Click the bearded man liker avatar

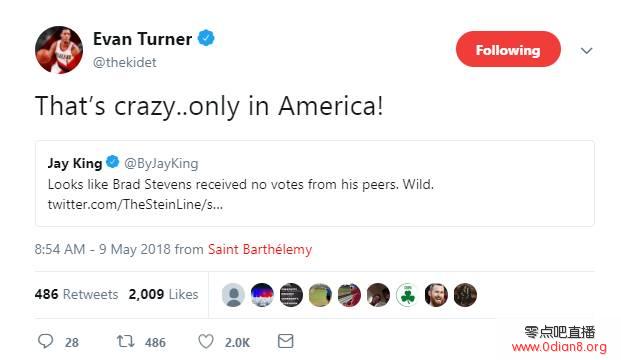pyautogui.click(x=436, y=295)
